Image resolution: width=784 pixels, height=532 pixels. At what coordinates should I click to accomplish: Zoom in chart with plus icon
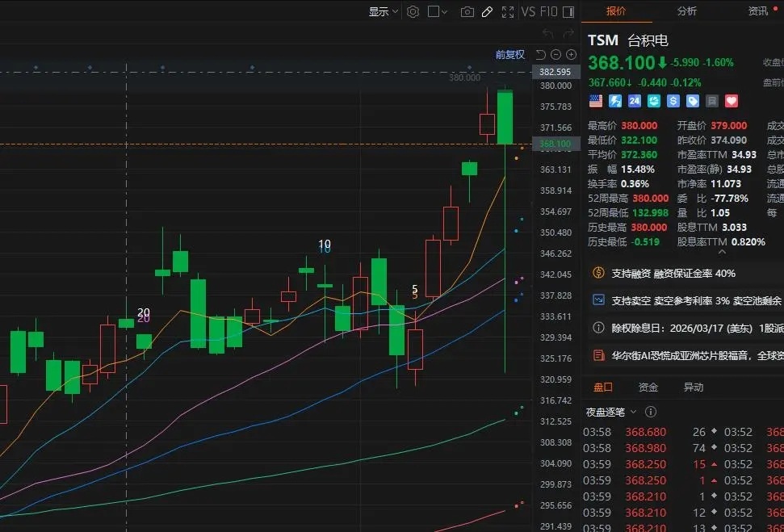tap(572, 55)
